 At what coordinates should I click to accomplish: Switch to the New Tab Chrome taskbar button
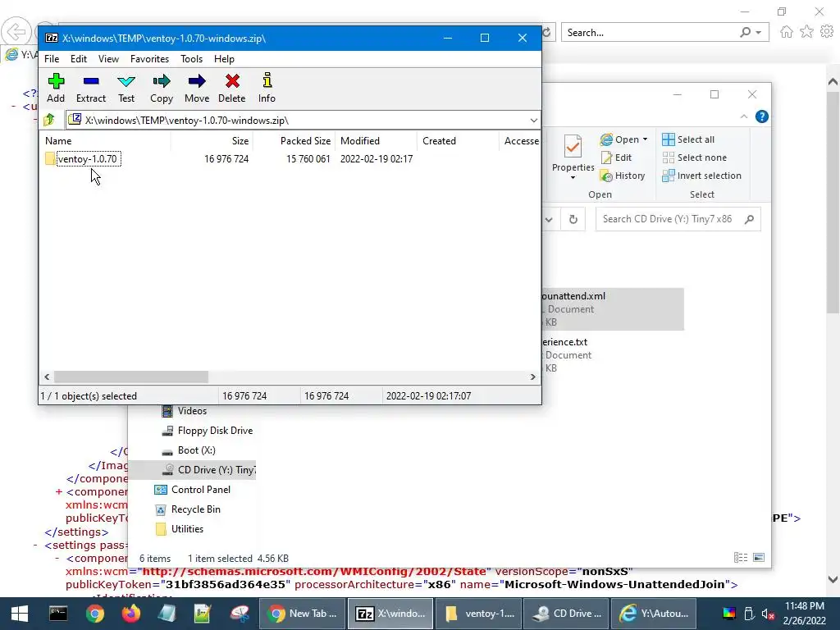[304, 614]
